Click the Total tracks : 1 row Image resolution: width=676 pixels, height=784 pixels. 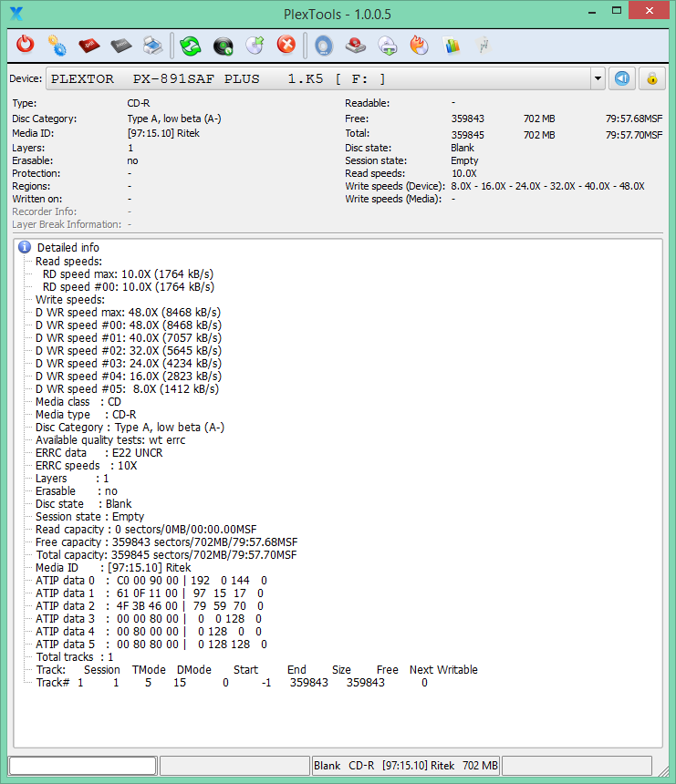pyautogui.click(x=75, y=657)
